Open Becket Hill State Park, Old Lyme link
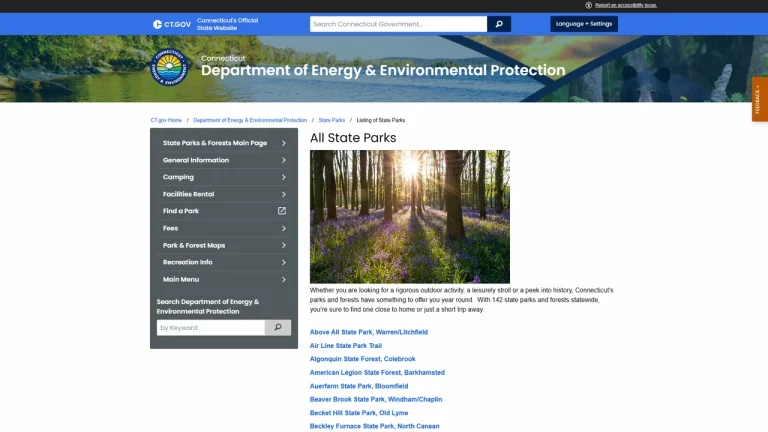Viewport: 768px width, 432px height. 359,413
